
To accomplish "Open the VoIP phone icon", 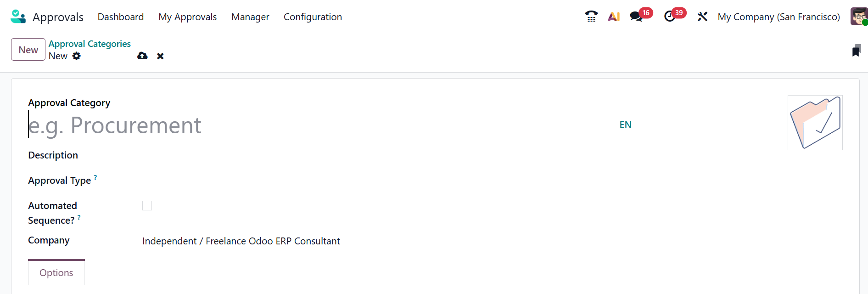I will point(591,17).
